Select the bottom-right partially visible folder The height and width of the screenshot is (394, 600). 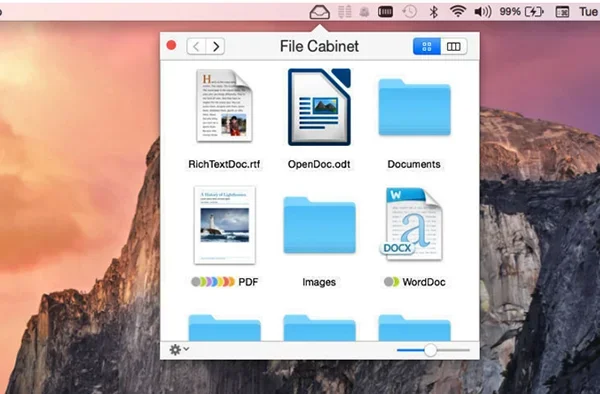[414, 327]
